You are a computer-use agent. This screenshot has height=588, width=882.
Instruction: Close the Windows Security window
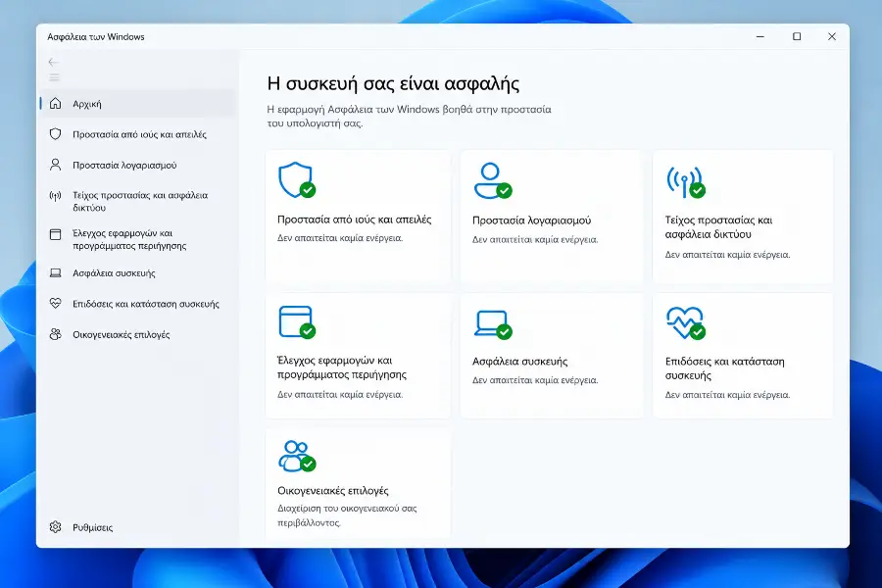832,36
